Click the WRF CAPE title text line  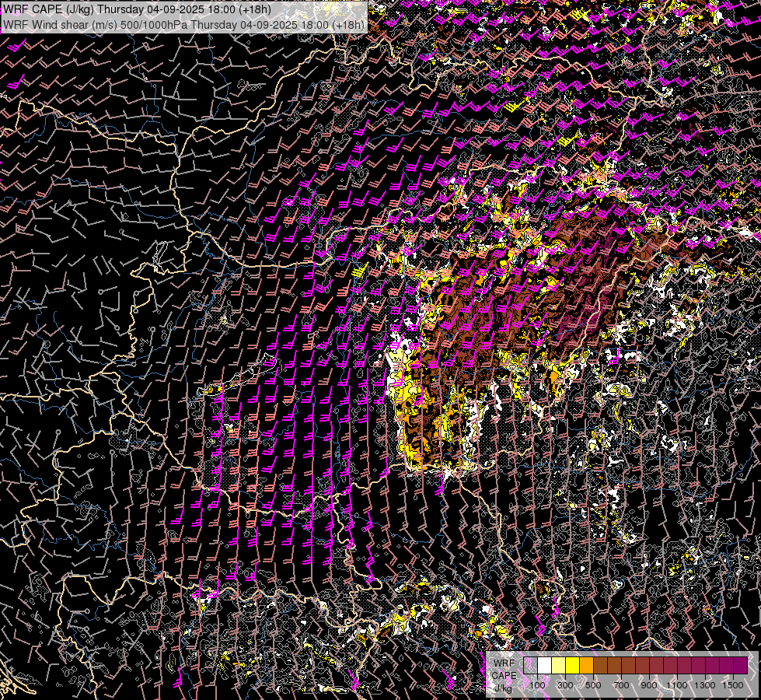[137, 9]
